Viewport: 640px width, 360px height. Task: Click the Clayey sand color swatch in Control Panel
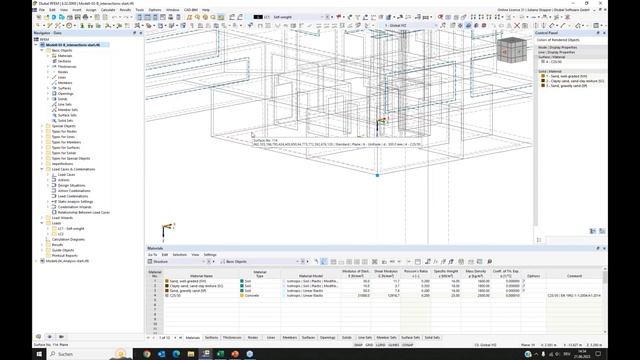click(x=543, y=81)
